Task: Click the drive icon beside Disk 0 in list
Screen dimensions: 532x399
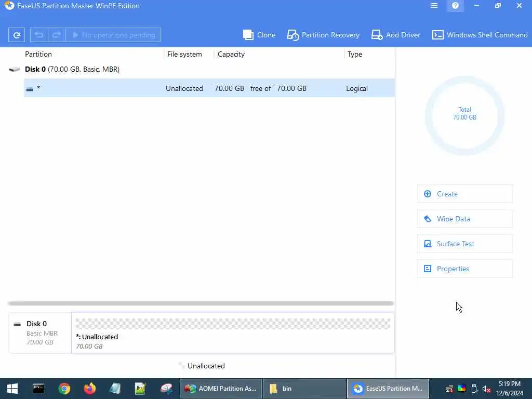Action: click(x=14, y=70)
